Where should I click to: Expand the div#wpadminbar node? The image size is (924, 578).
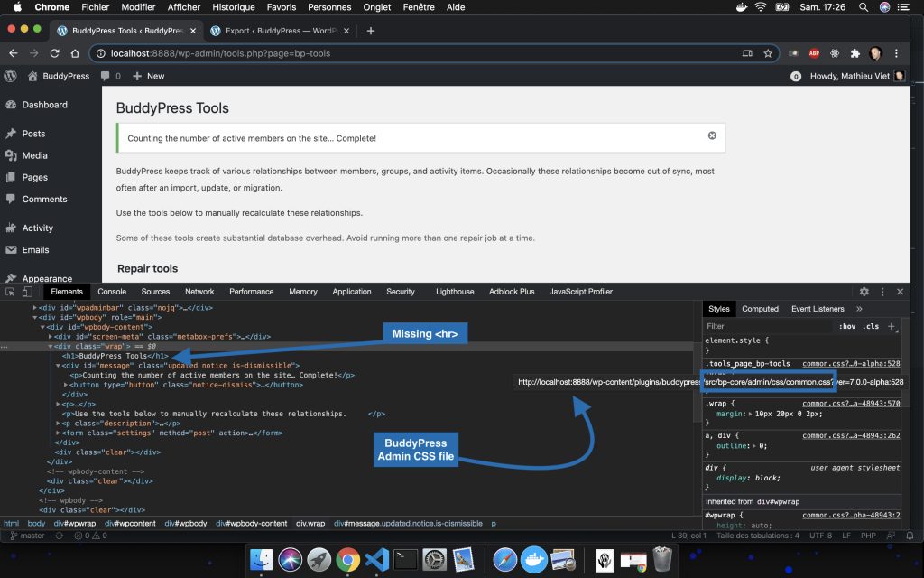35,307
